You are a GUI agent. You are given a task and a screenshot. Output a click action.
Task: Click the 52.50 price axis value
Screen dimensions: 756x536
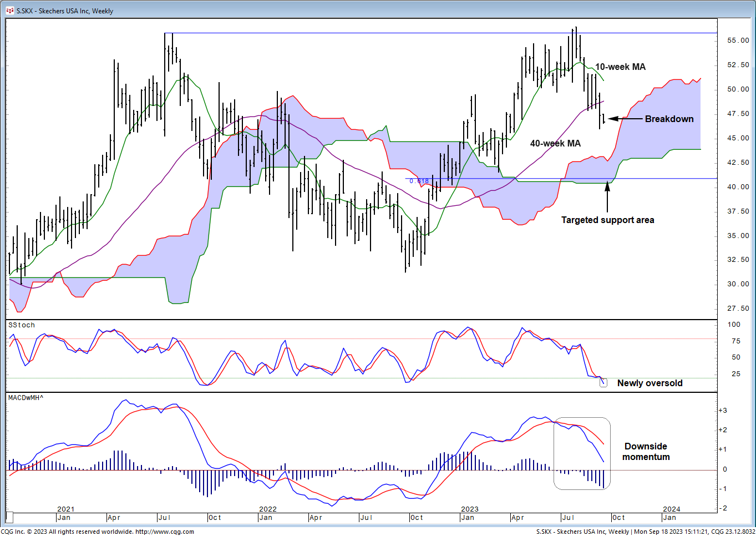[738, 65]
